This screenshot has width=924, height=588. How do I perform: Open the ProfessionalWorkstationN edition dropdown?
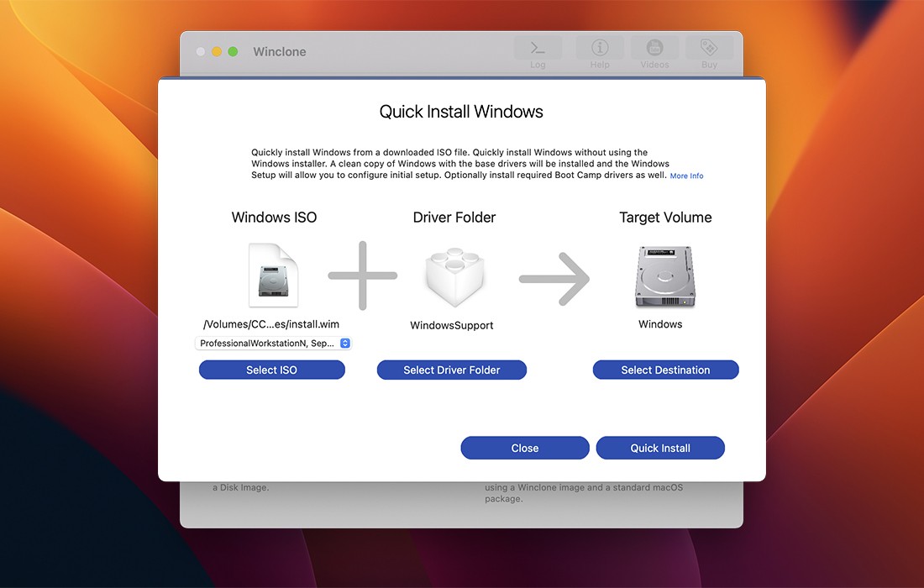tap(269, 343)
